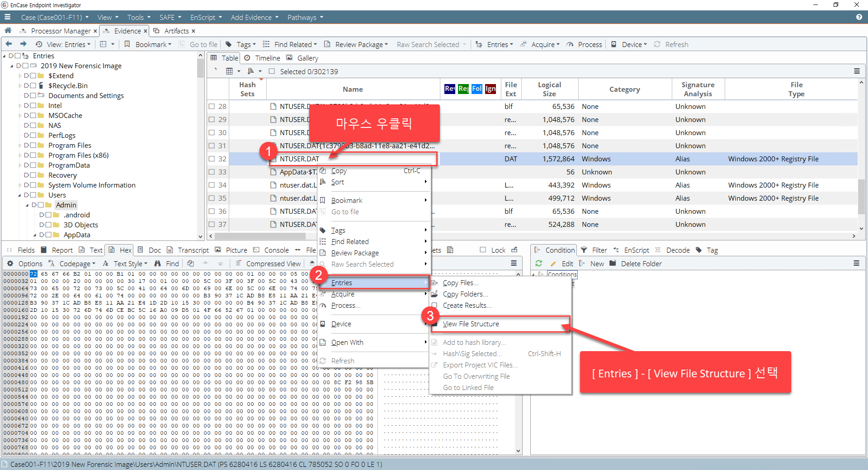The height and width of the screenshot is (470, 868).
Task: Open the help question mark icon
Action: (x=859, y=17)
